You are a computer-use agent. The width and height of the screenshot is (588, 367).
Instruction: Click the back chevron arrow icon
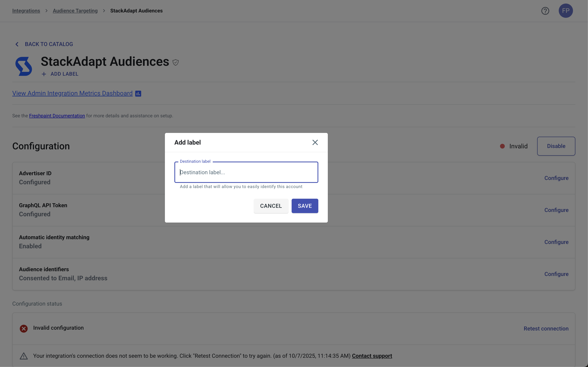17,44
